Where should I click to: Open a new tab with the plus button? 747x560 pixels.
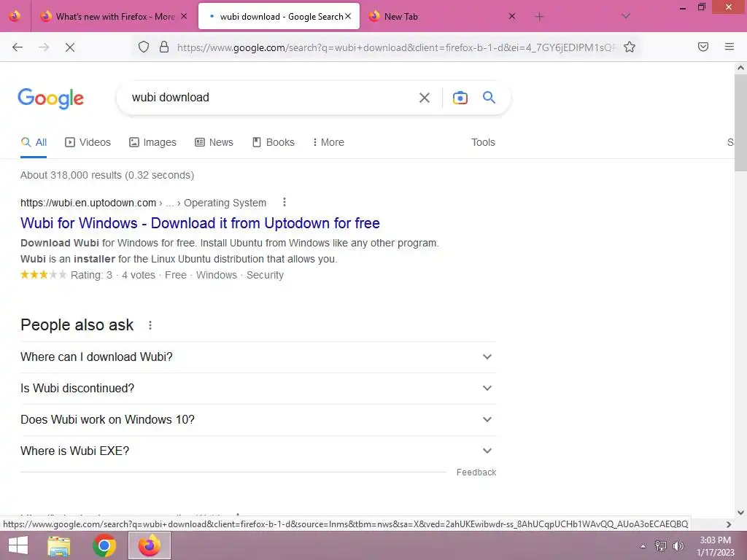(539, 17)
